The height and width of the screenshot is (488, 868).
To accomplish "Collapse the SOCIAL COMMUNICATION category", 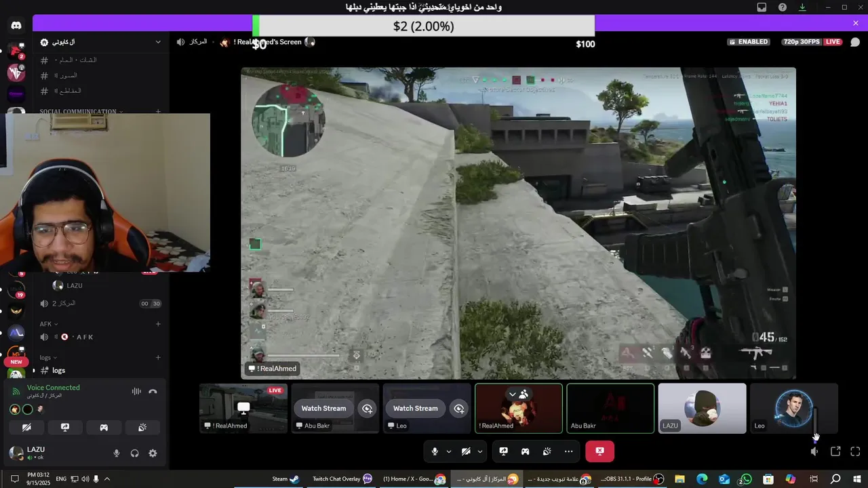I will tap(81, 111).
